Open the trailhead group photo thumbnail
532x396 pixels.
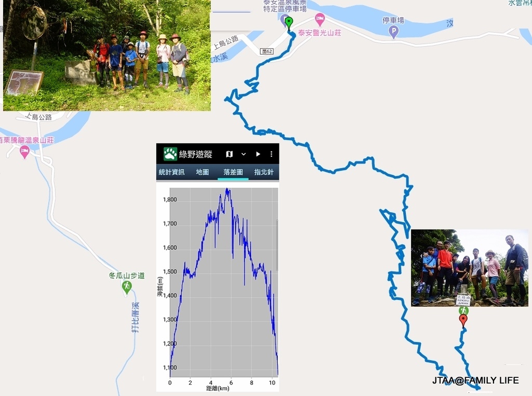[107, 55]
